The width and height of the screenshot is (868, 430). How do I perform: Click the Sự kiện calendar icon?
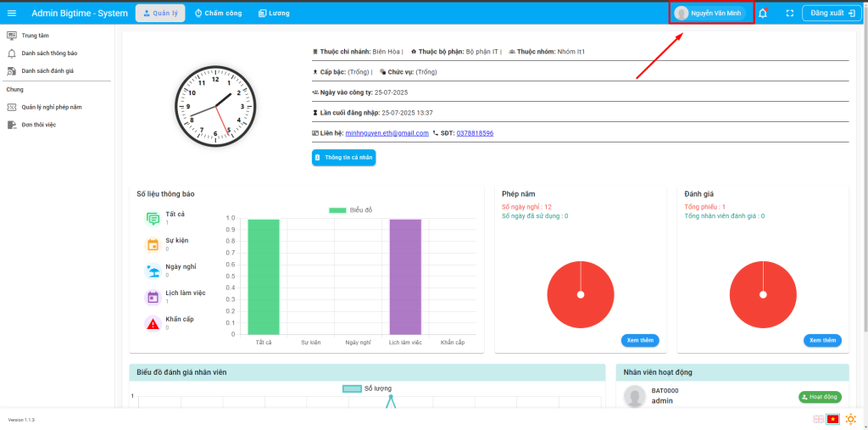[x=153, y=244]
